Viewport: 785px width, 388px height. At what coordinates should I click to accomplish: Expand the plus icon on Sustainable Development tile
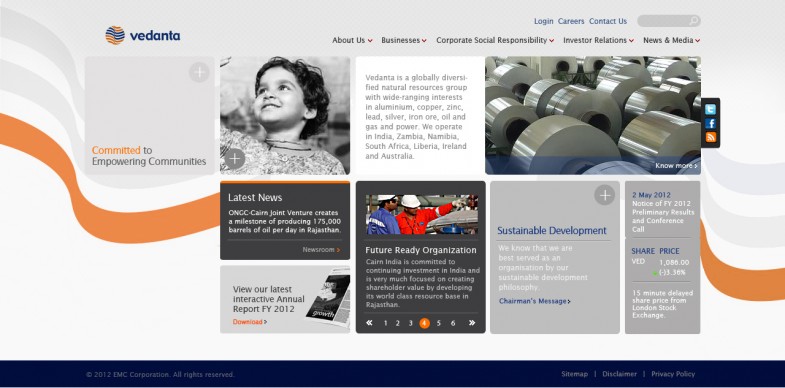pos(604,195)
